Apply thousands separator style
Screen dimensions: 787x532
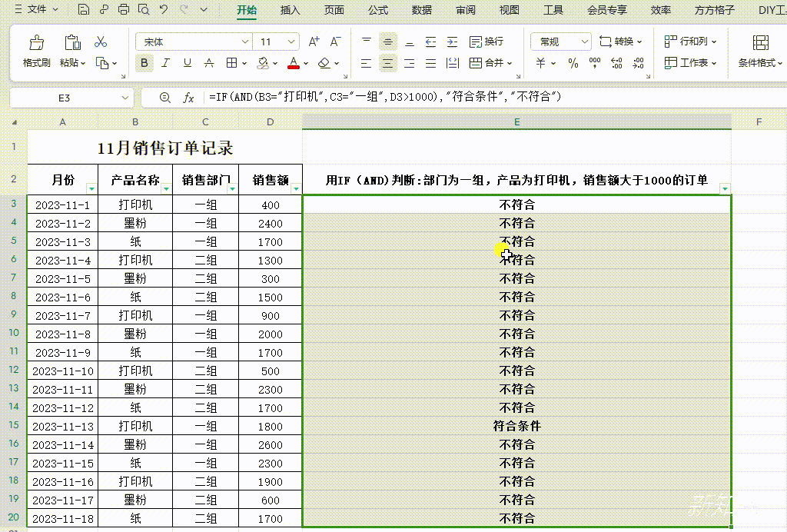pyautogui.click(x=595, y=63)
